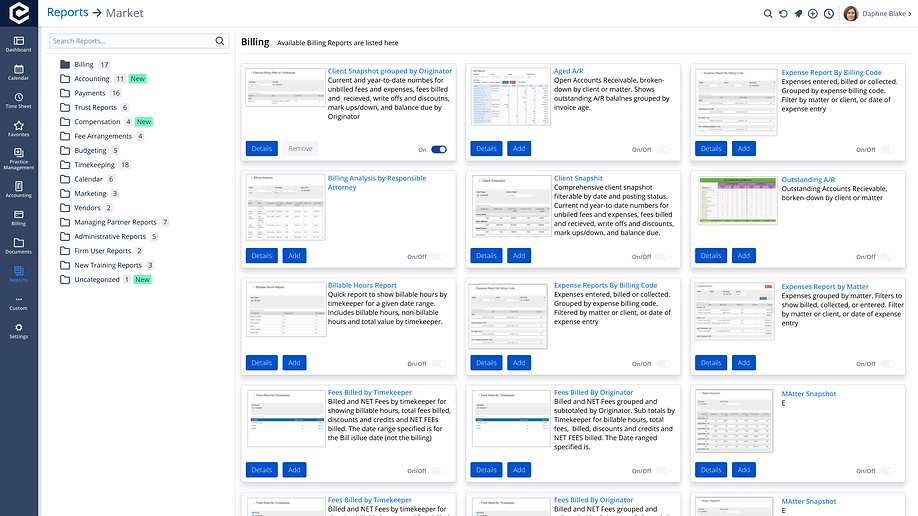Toggle On/Off for Expenses Report by Matter
The width and height of the screenshot is (918, 516).
point(888,364)
